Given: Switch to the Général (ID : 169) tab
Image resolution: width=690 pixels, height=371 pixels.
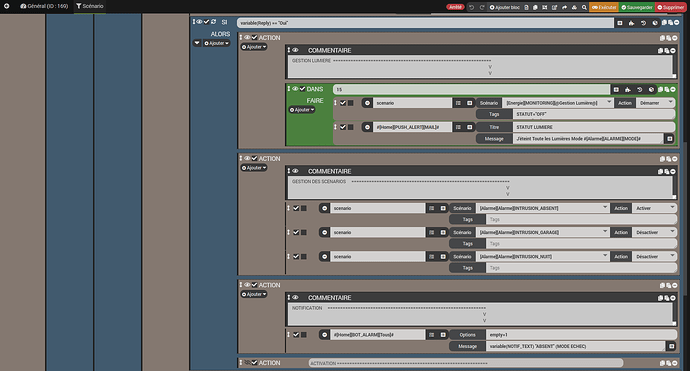Looking at the screenshot, I should [x=44, y=6].
